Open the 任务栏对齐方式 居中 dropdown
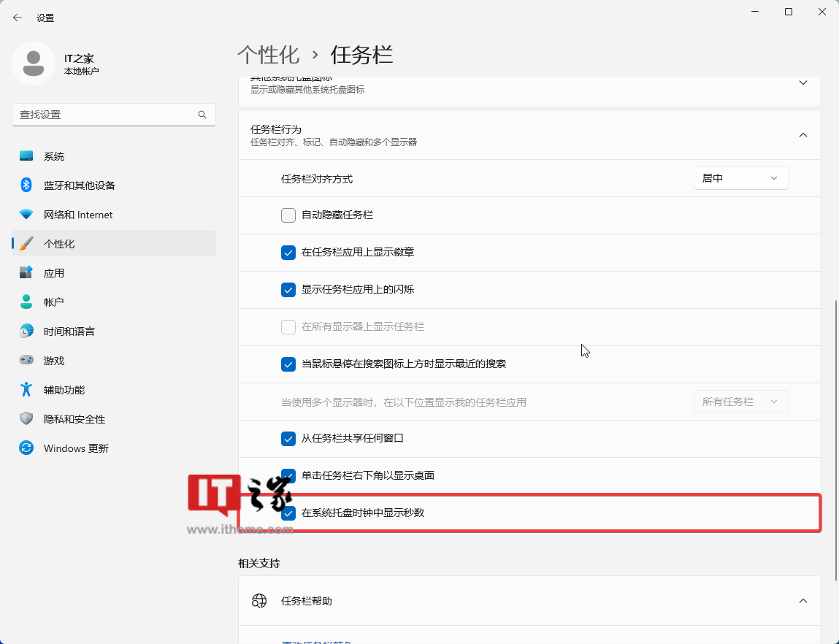The width and height of the screenshot is (839, 644). coord(740,178)
